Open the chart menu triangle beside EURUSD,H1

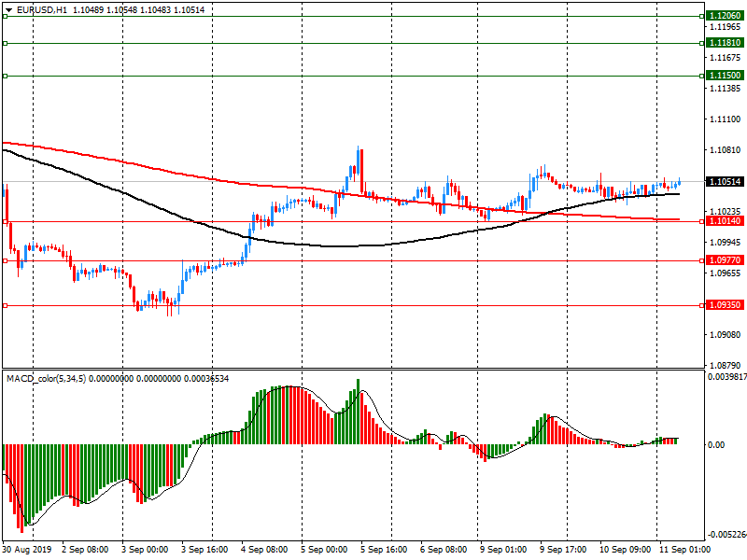coord(8,10)
